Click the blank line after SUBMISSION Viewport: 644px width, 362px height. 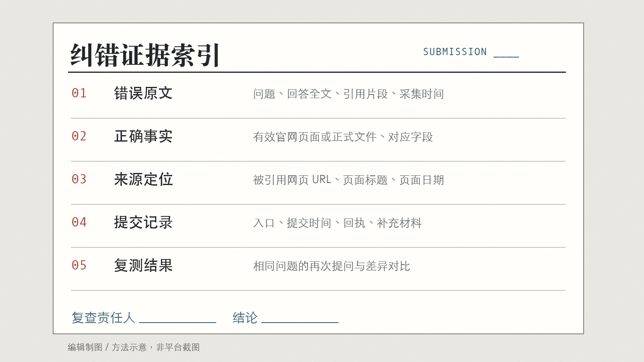coord(506,56)
